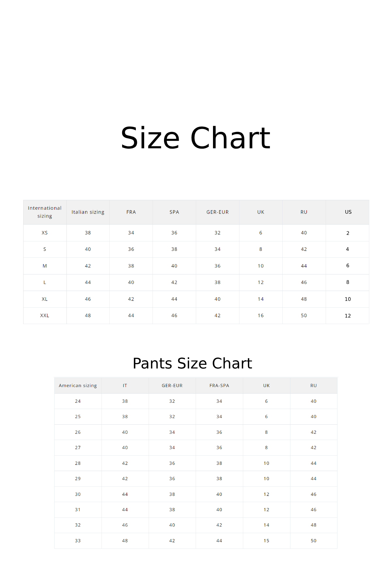Screen dimensions: 392x588
Task: Select the XXL row label
Action: coord(45,316)
